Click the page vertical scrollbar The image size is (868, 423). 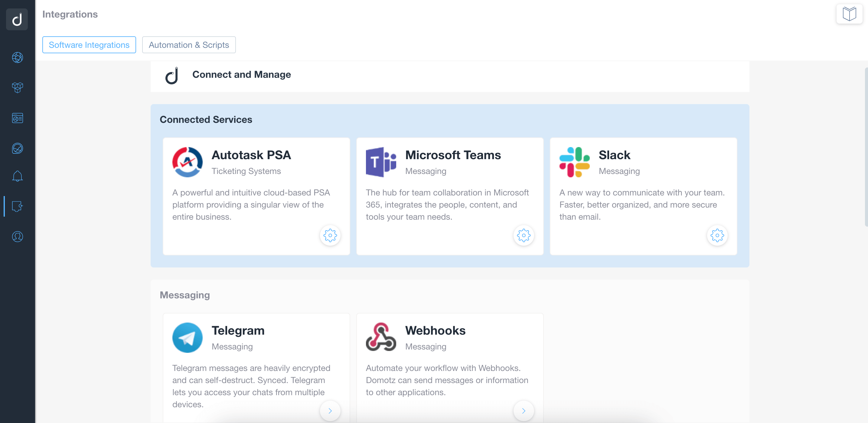[x=866, y=147]
